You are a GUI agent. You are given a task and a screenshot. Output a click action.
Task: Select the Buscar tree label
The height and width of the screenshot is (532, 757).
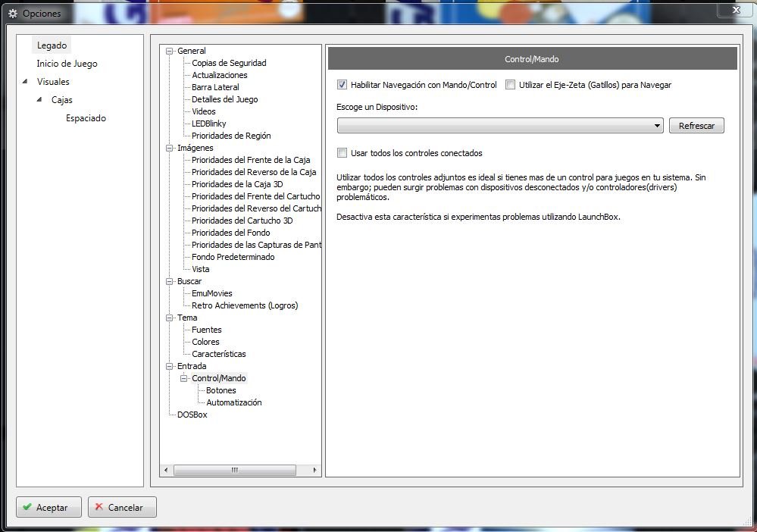(189, 281)
